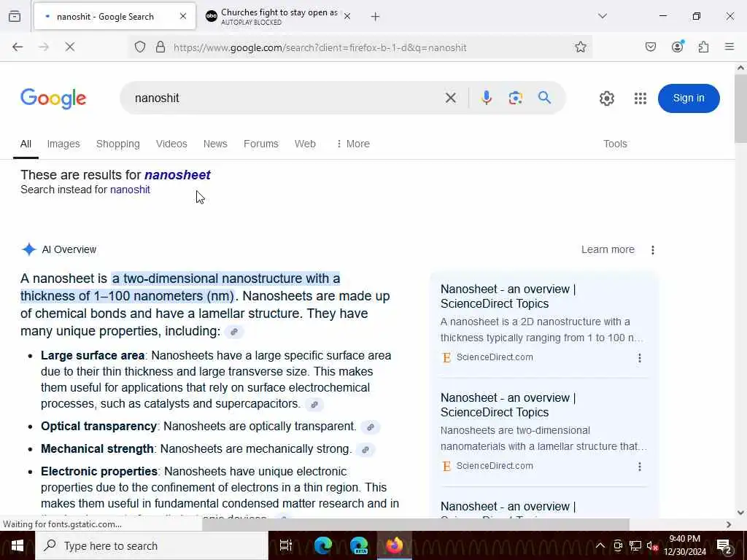Switch to the Forums tab
The width and height of the screenshot is (747, 560).
coord(261,144)
